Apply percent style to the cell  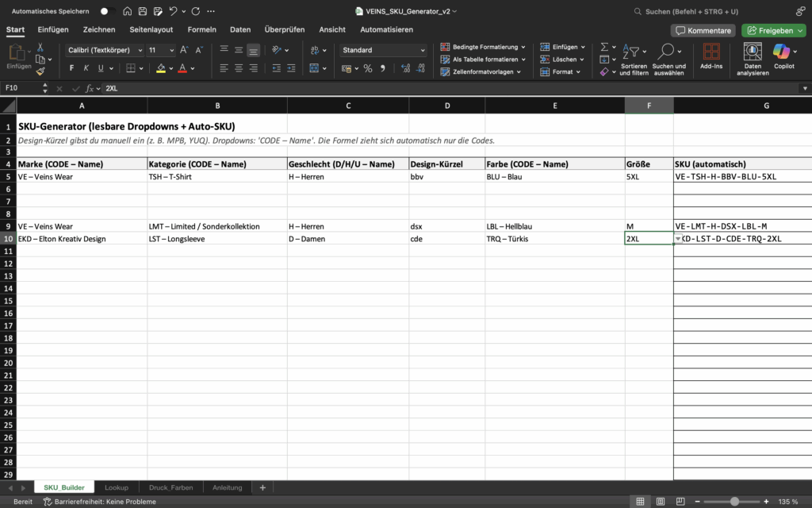(x=368, y=69)
